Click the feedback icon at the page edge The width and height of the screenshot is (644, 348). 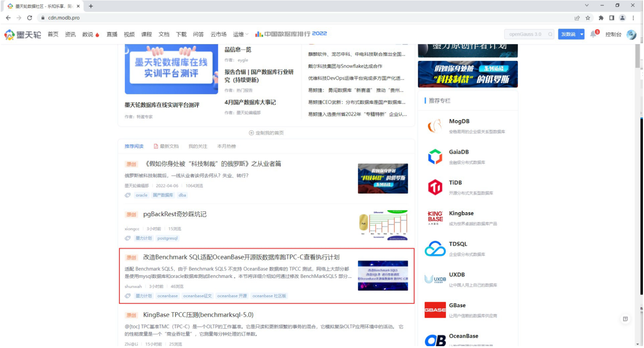[625, 319]
